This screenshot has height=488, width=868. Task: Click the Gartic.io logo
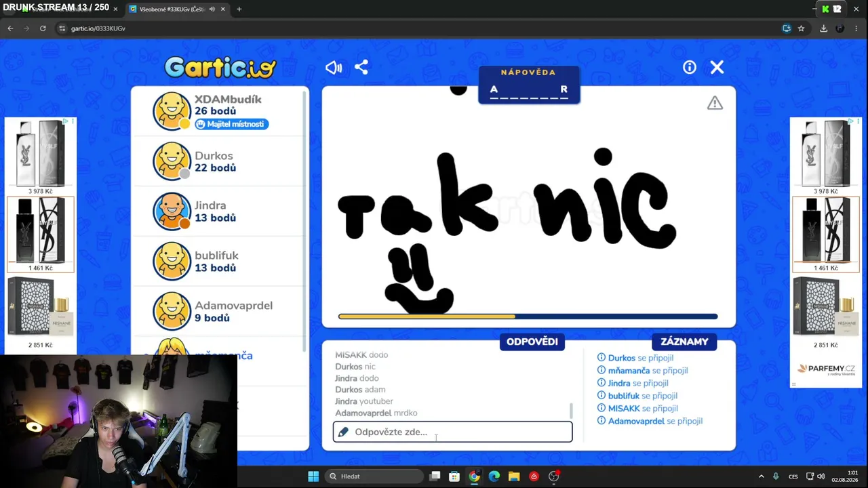click(x=220, y=67)
